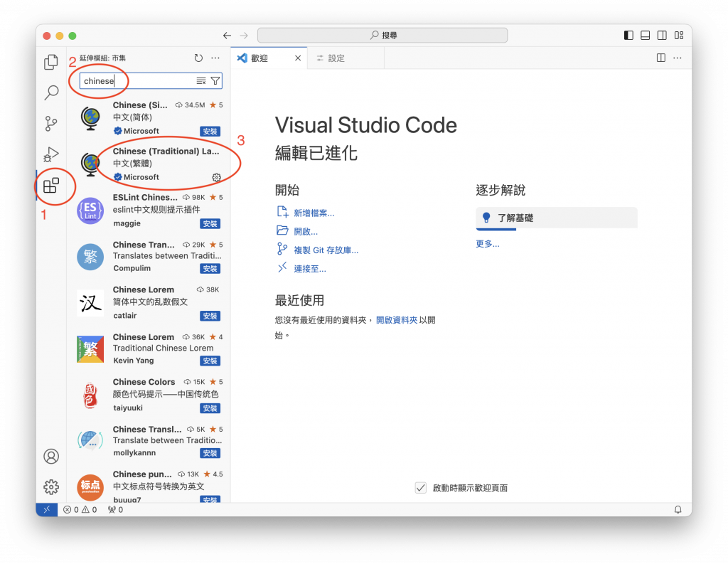
Task: Refresh the extensions marketplace list
Action: 198,58
